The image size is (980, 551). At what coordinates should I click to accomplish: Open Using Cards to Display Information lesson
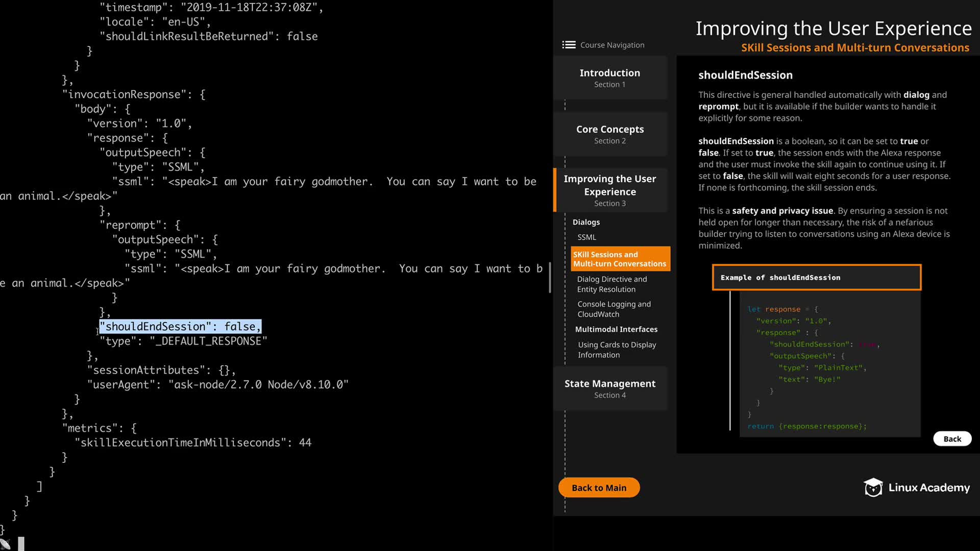pos(617,350)
